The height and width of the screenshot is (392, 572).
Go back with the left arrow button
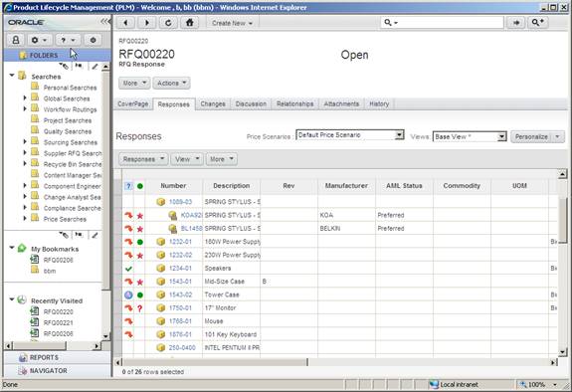point(126,23)
